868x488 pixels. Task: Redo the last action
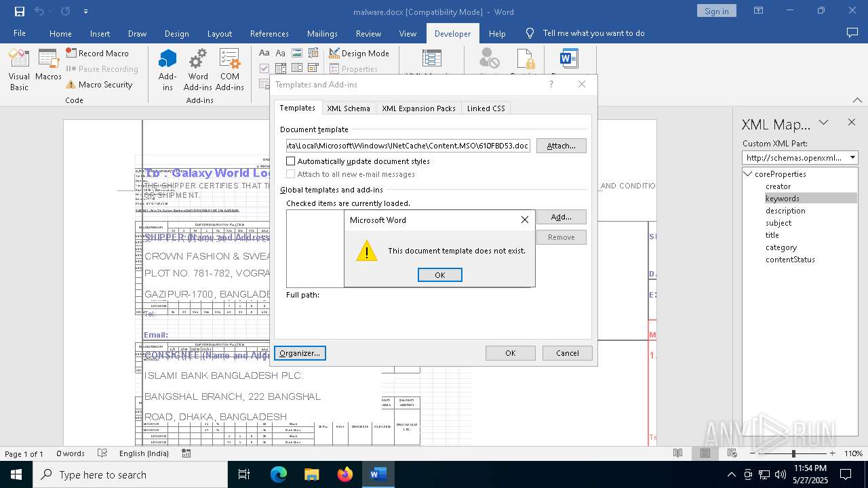click(x=66, y=12)
